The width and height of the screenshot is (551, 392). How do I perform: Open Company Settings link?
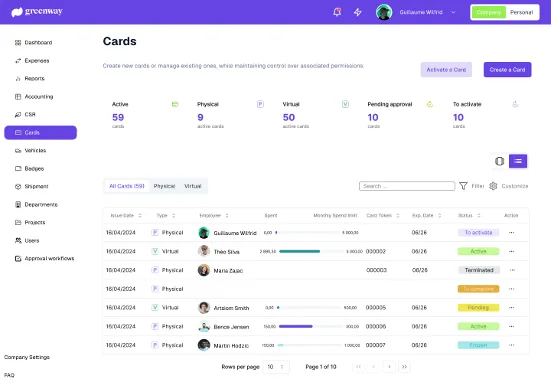click(27, 357)
